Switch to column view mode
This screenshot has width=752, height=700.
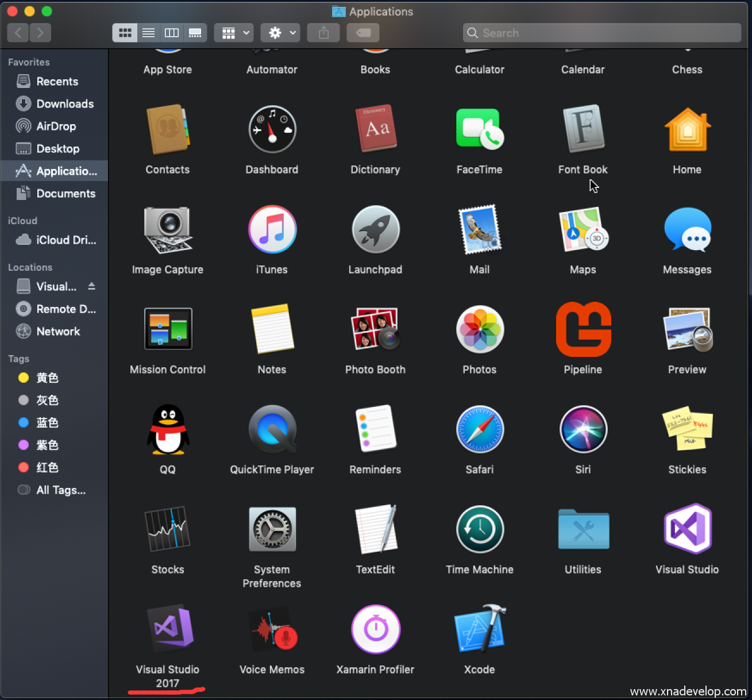click(x=172, y=33)
